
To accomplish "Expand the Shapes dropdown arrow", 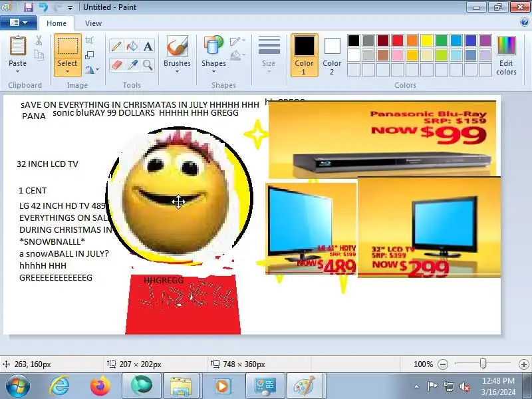I will tap(213, 72).
